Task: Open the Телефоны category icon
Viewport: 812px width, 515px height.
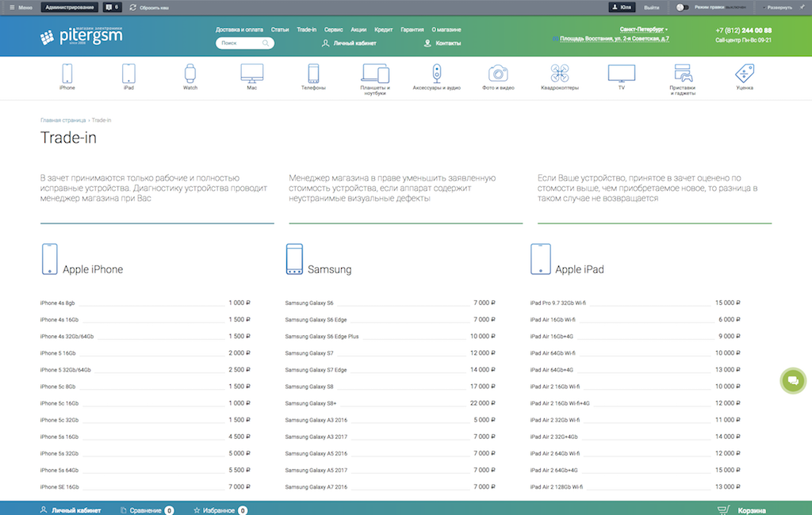Action: pyautogui.click(x=313, y=74)
